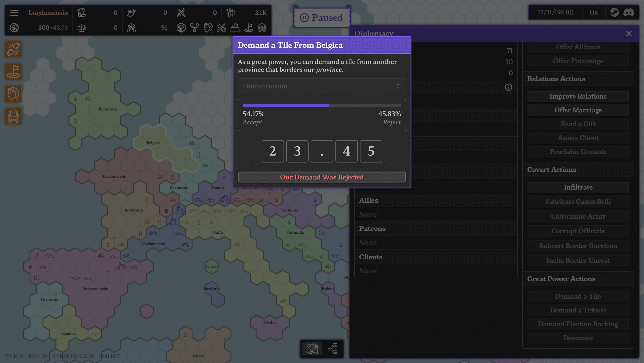Open the throne sidebar icon
Viewport: 644px width, 363px height.
(13, 116)
